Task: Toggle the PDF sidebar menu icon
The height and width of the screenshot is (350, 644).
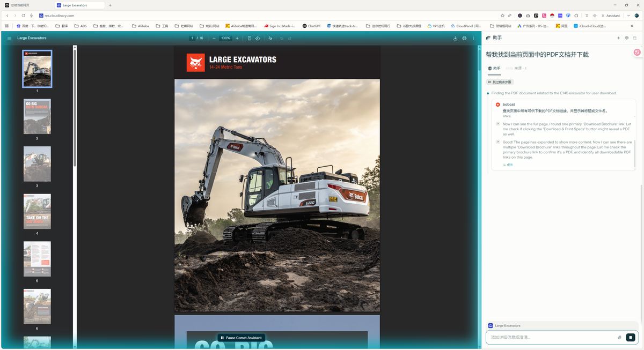Action: click(9, 38)
